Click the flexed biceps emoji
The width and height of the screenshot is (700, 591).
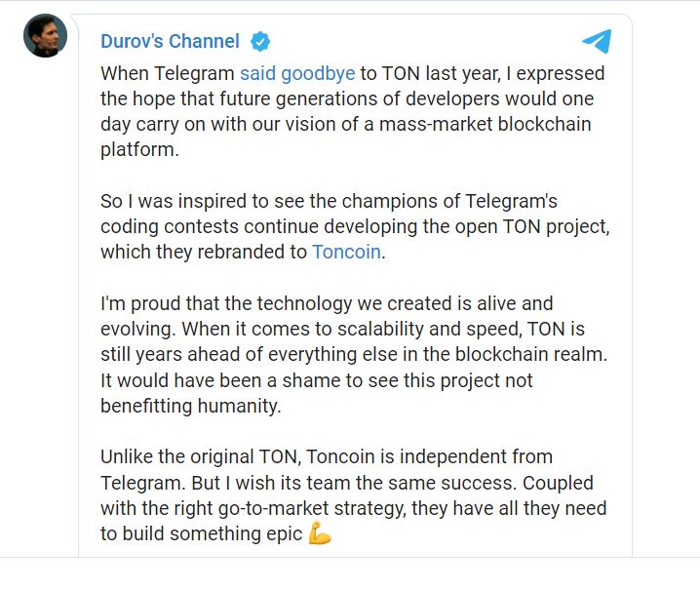(320, 532)
